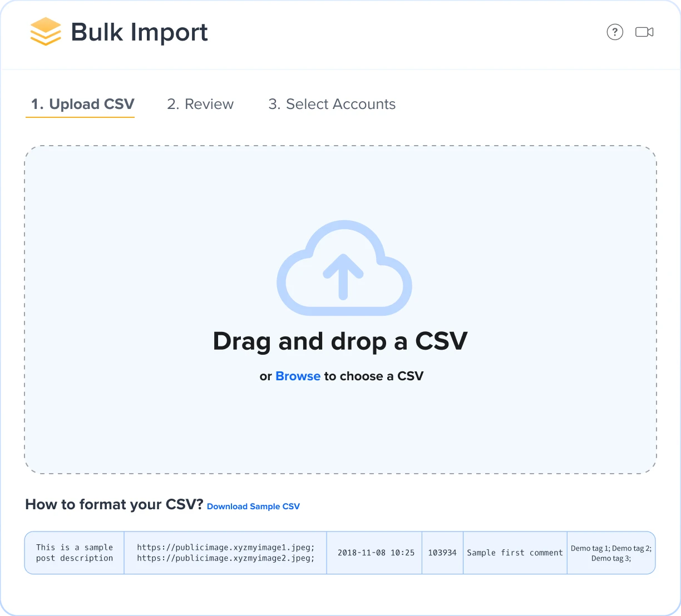The width and height of the screenshot is (681, 616).
Task: Select the 2018-11-08 10:25 date cell
Action: 376,553
